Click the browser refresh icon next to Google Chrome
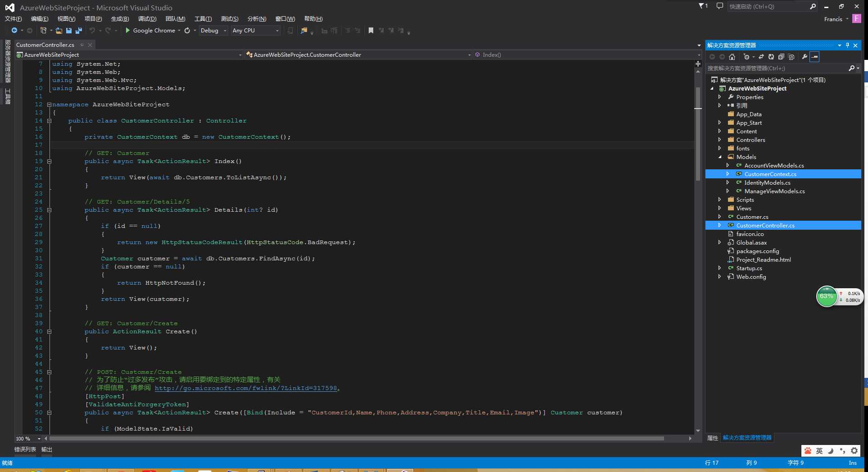The height and width of the screenshot is (472, 868). coord(187,30)
